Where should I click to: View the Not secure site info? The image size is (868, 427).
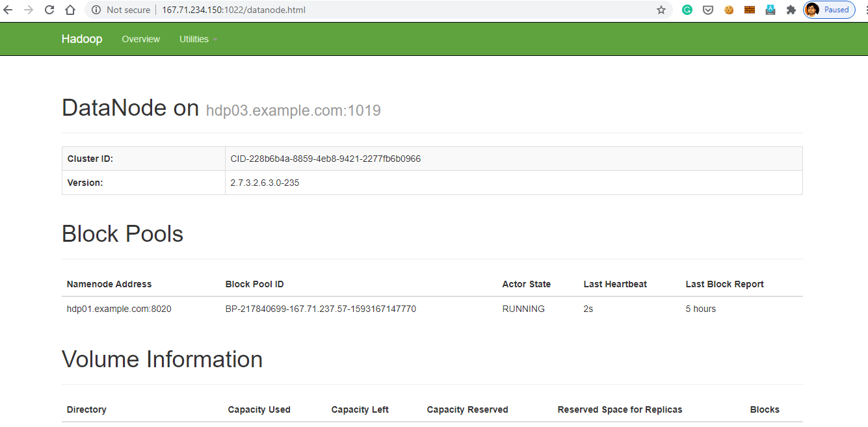point(121,10)
